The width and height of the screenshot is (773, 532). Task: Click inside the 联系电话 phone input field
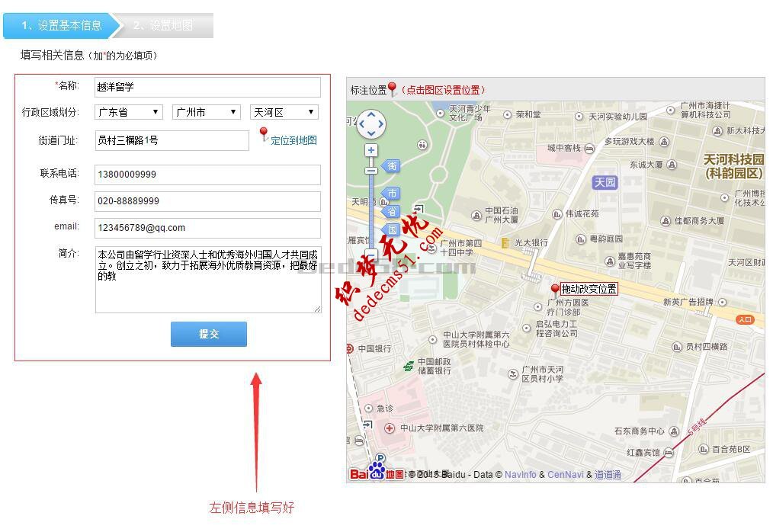(x=206, y=175)
